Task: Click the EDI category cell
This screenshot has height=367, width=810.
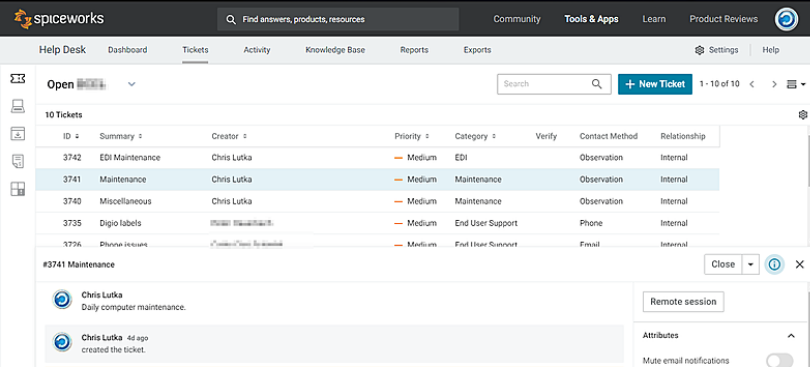Action: click(461, 158)
